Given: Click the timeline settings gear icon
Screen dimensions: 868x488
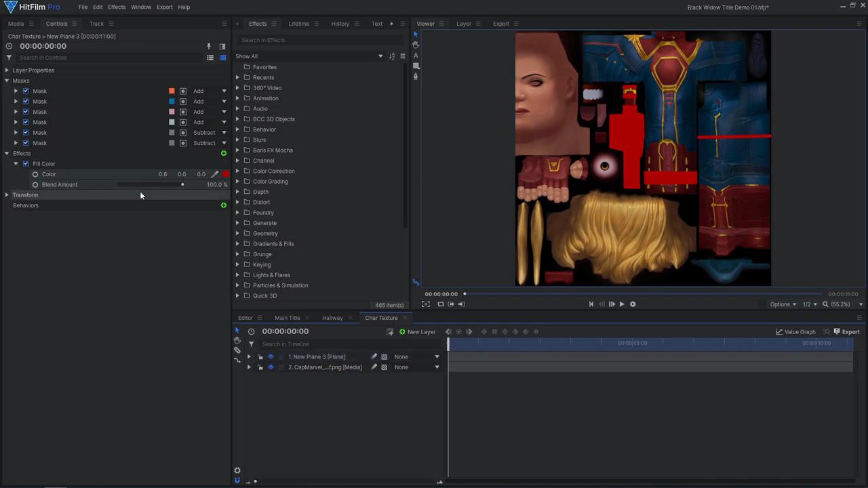Looking at the screenshot, I should 237,470.
